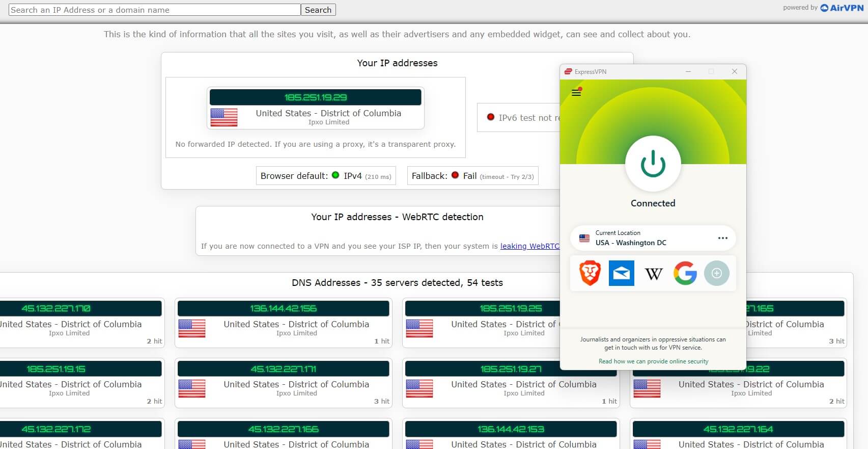868x449 pixels.
Task: Click DNS address 185.251.19.27
Action: coord(511,370)
